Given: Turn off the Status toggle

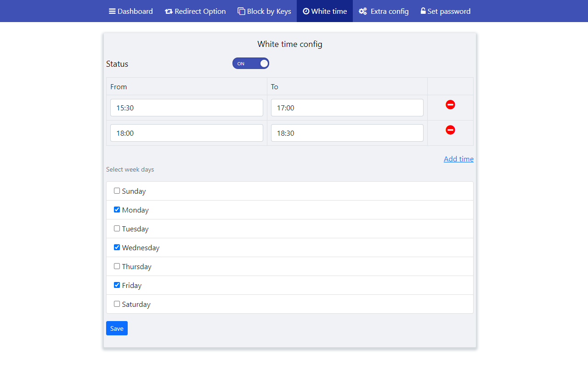Looking at the screenshot, I should pyautogui.click(x=251, y=63).
